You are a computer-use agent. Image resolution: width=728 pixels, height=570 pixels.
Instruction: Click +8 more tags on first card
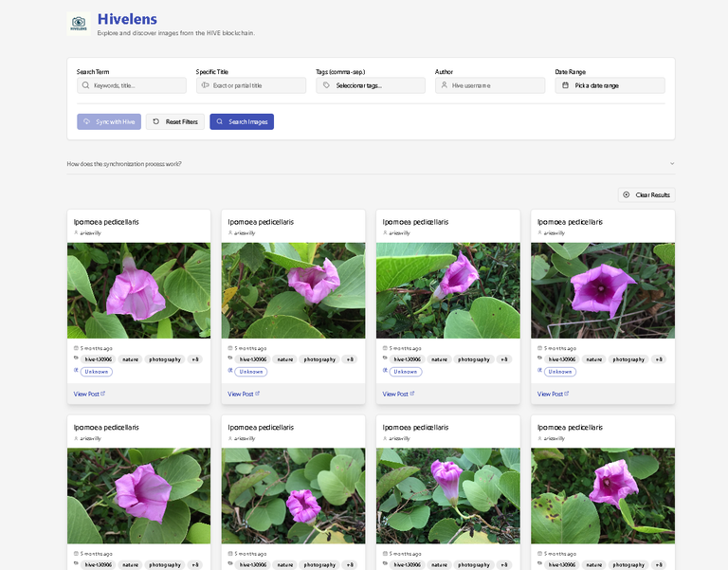coord(195,359)
